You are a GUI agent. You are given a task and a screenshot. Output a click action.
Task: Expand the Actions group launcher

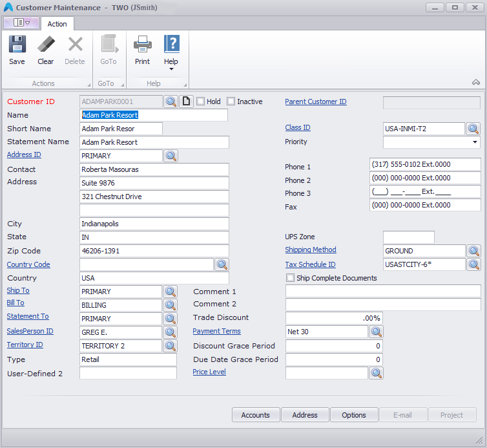coord(89,85)
